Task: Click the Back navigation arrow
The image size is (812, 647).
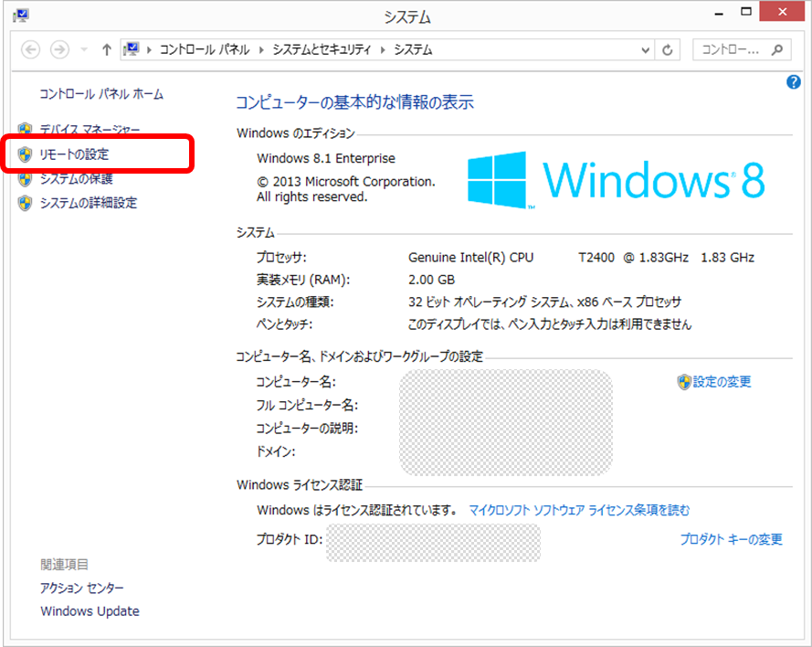Action: click(30, 49)
